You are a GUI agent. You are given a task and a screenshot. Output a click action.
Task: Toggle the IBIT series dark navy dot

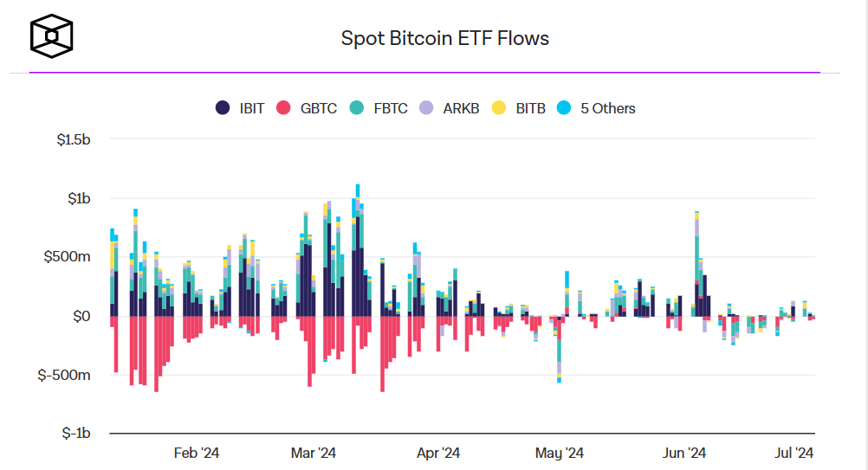point(223,108)
